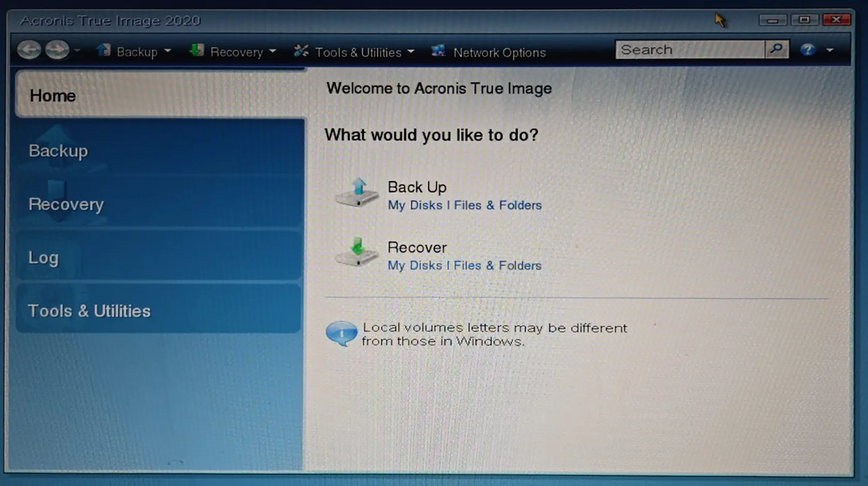Expand the Tools & Utilities dropdown arrow
Viewport: 868px width, 486px height.
(x=411, y=52)
